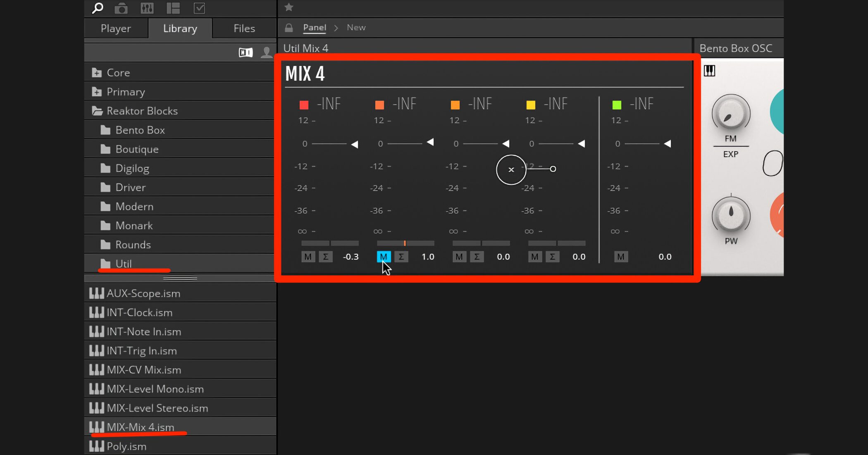Click the factory library NI icon
The width and height of the screenshot is (868, 455).
(246, 52)
